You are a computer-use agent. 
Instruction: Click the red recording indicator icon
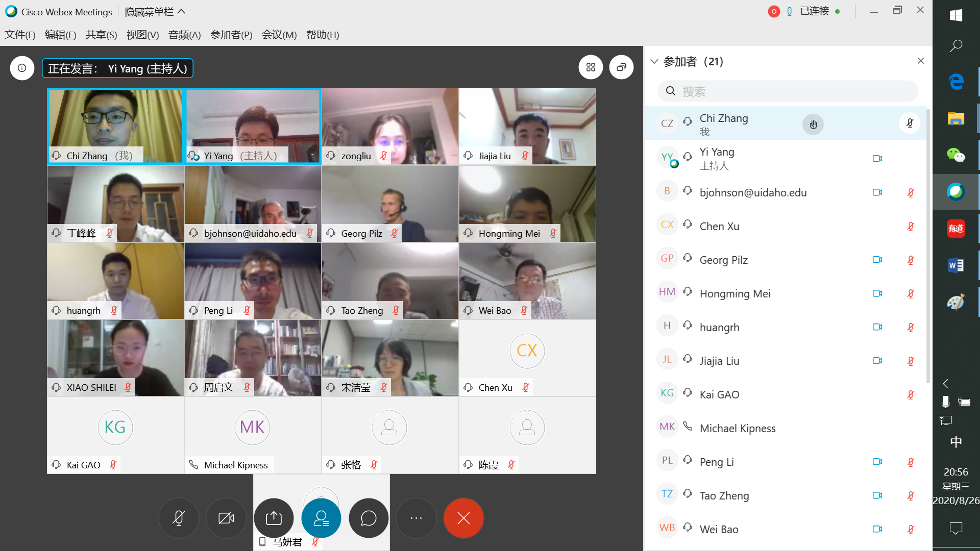tap(774, 12)
